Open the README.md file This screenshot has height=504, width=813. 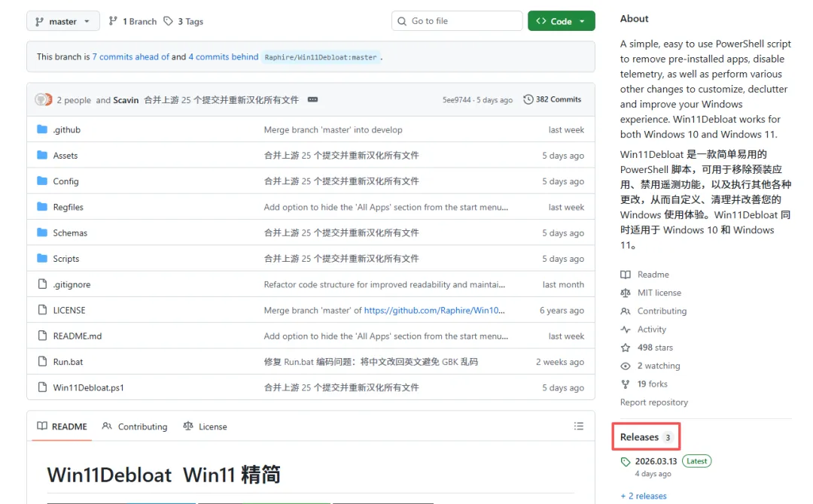(x=78, y=336)
